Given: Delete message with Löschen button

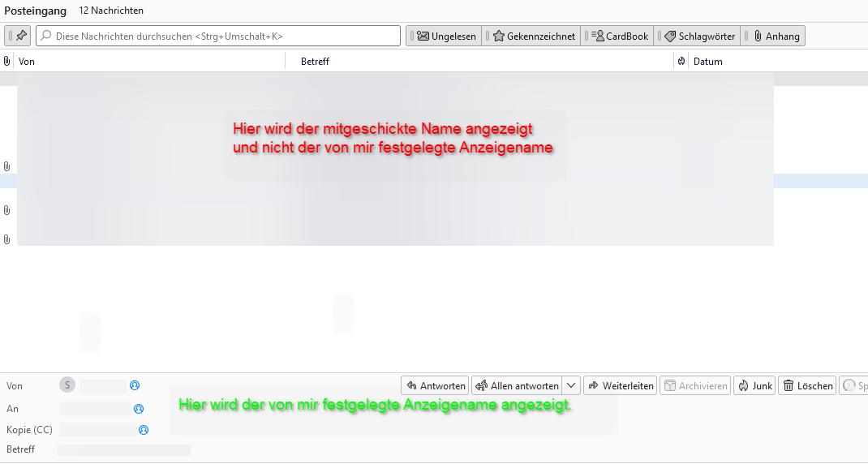Looking at the screenshot, I should tap(807, 385).
